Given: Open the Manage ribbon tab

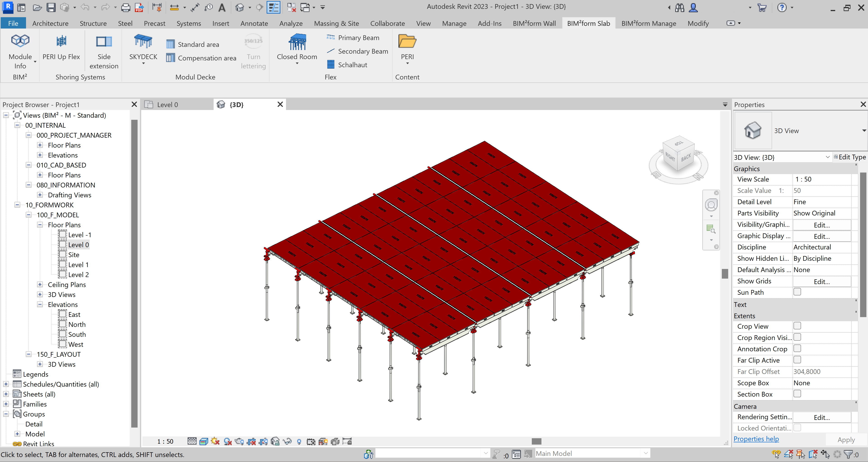Looking at the screenshot, I should tap(454, 23).
